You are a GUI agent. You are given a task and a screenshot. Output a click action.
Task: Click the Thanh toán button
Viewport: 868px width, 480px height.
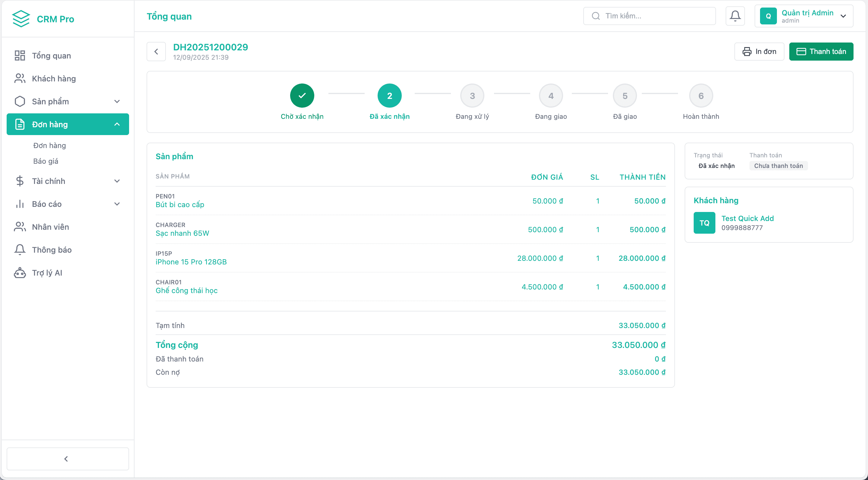point(821,52)
